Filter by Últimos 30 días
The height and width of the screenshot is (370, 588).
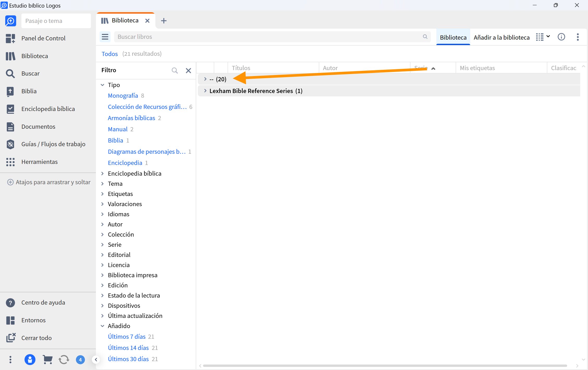128,359
